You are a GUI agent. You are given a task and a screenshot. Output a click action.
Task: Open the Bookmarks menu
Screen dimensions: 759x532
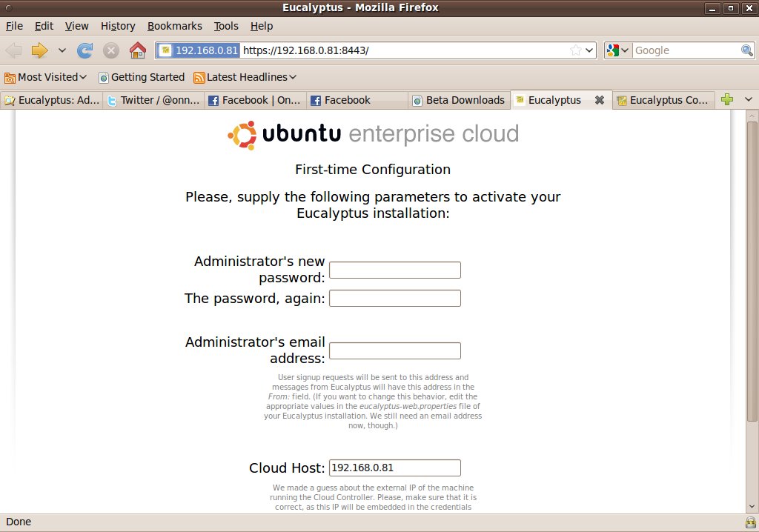pyautogui.click(x=174, y=26)
